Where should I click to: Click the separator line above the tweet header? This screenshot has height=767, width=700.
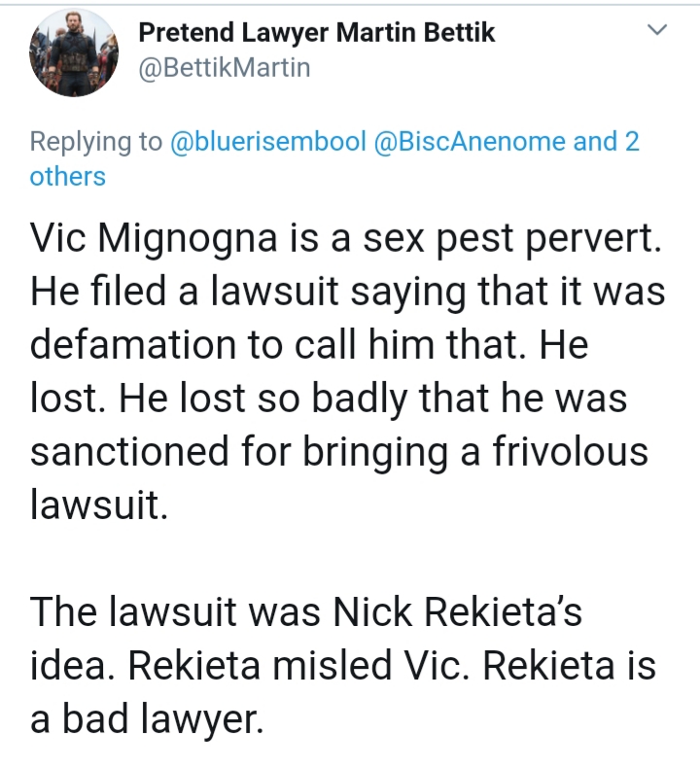pyautogui.click(x=350, y=5)
